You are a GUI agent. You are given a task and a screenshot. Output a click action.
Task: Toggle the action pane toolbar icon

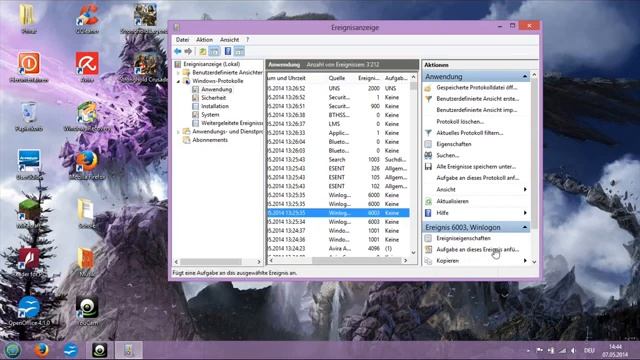(x=239, y=51)
